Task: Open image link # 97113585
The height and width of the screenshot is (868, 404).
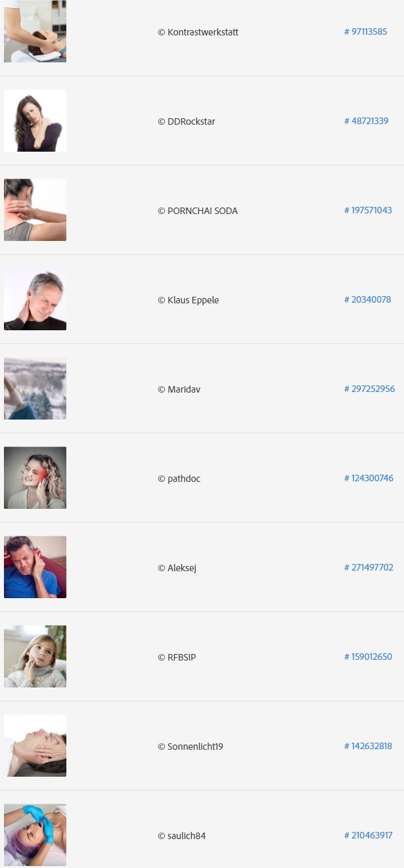Action: tap(366, 32)
